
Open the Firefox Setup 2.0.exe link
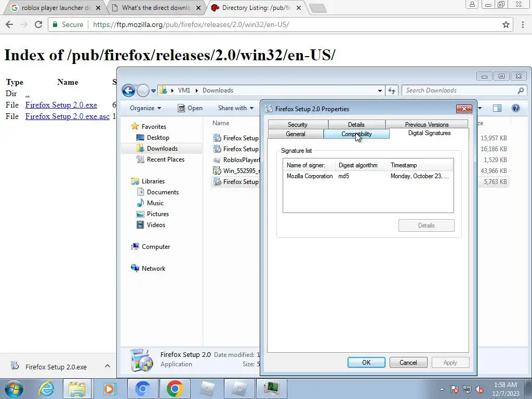pos(61,105)
